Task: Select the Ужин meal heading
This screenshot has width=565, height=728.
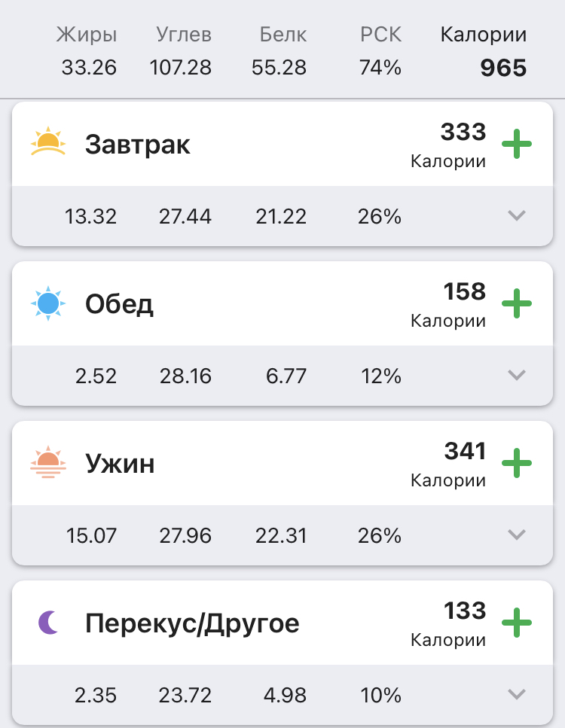Action: click(x=120, y=463)
